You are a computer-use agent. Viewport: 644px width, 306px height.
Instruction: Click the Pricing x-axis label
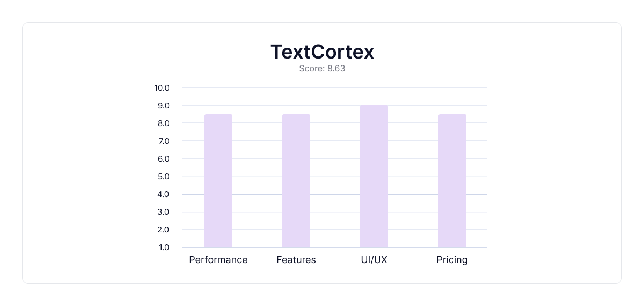coord(452,260)
